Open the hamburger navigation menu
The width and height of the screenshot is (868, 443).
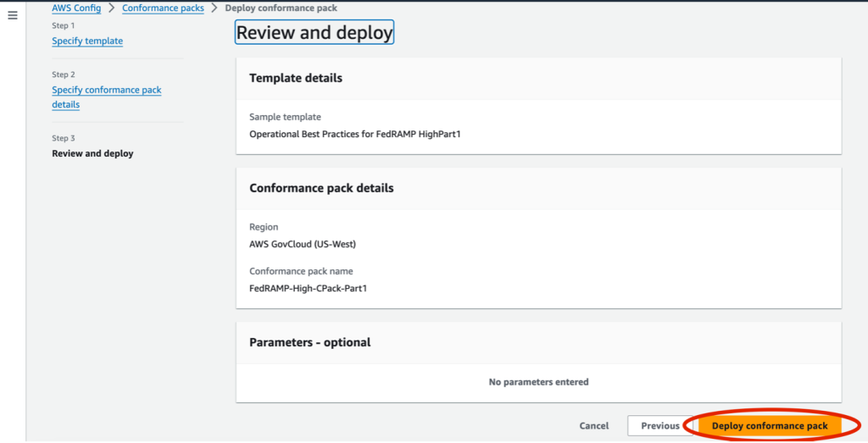[x=12, y=15]
